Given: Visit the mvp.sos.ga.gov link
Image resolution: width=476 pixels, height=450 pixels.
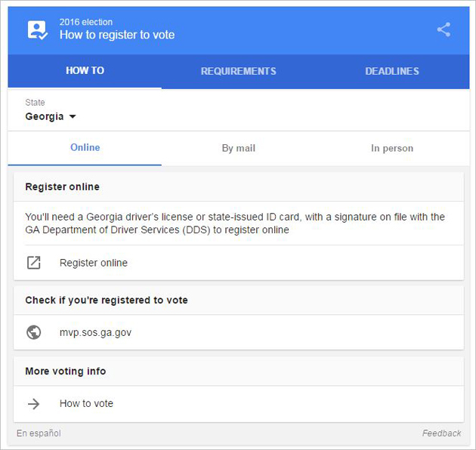Looking at the screenshot, I should (95, 332).
